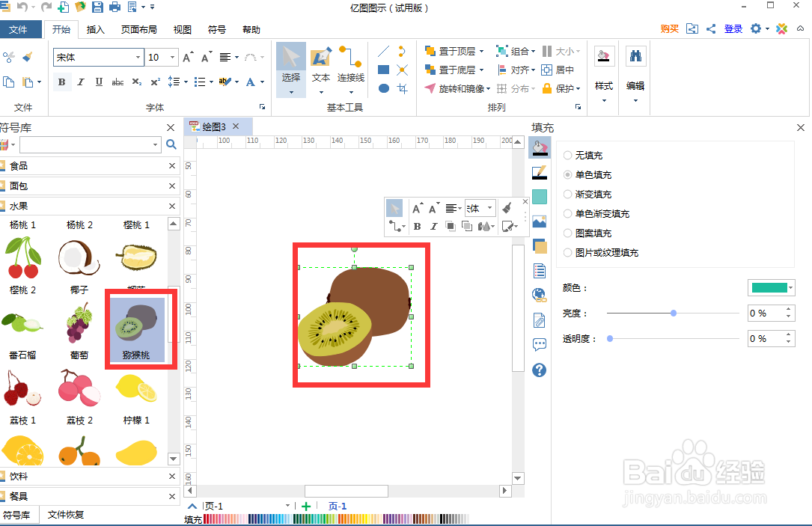Close the 绘图3 document tab
The image size is (812, 526).
[236, 126]
